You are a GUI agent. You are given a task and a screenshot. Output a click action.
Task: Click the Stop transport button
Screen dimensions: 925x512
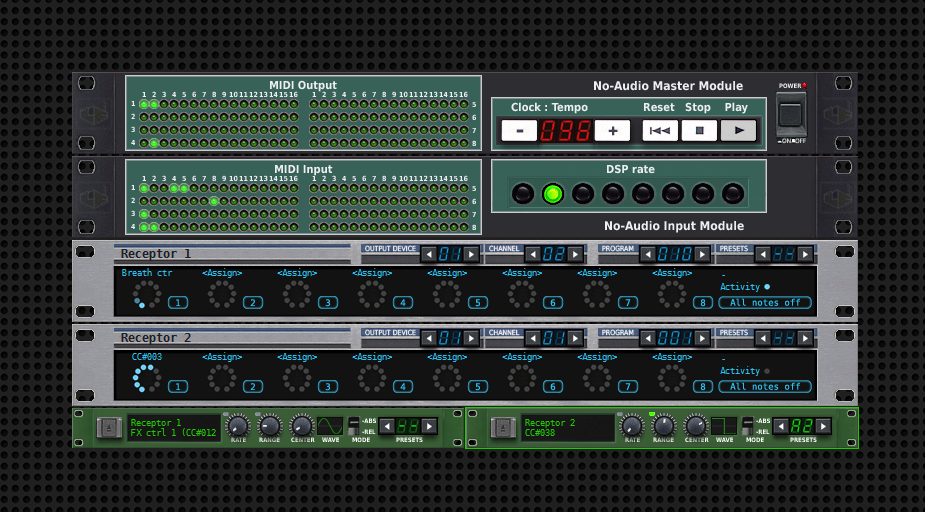[699, 131]
